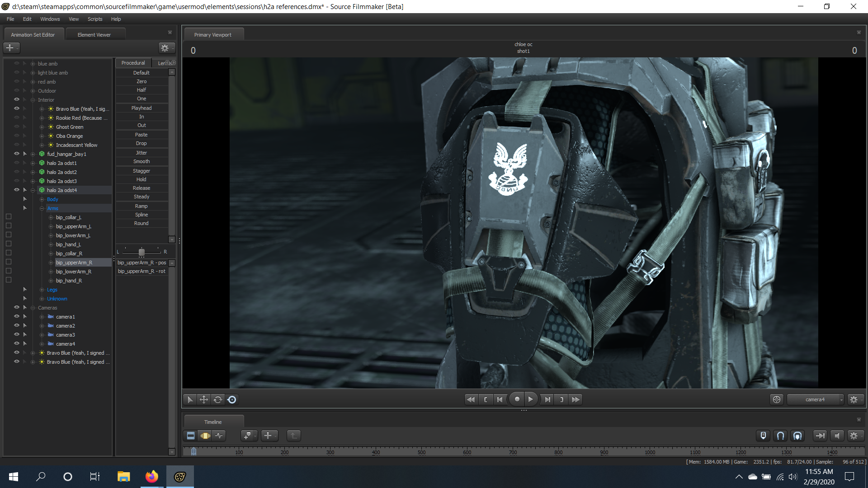Check the box beside bip_upperArm_R
The image size is (868, 488).
[x=9, y=262]
